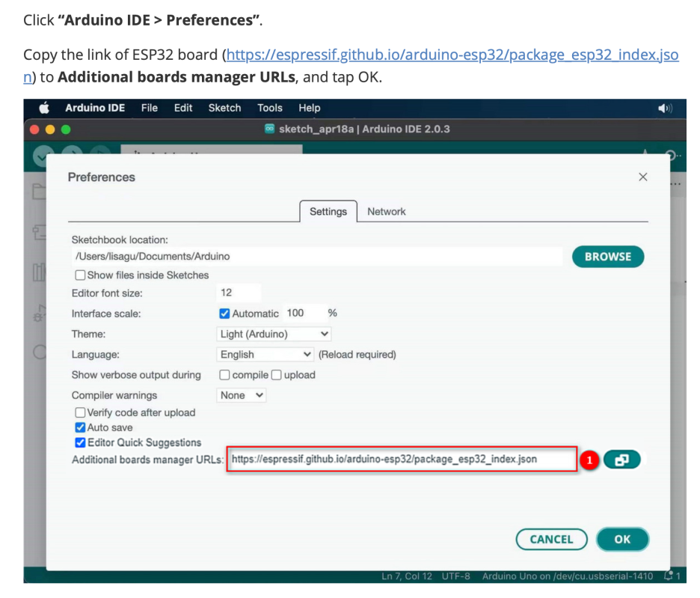Click the URL list editor icon button
The width and height of the screenshot is (700, 598).
click(622, 460)
